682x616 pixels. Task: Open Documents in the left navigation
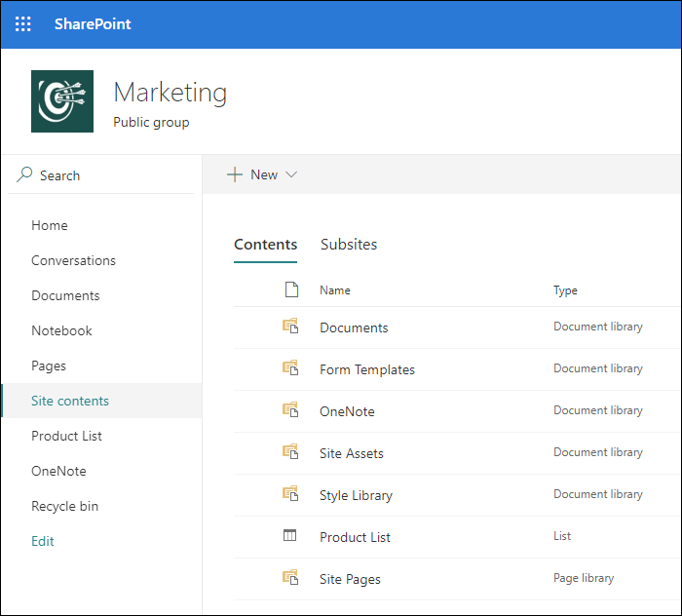click(x=65, y=296)
